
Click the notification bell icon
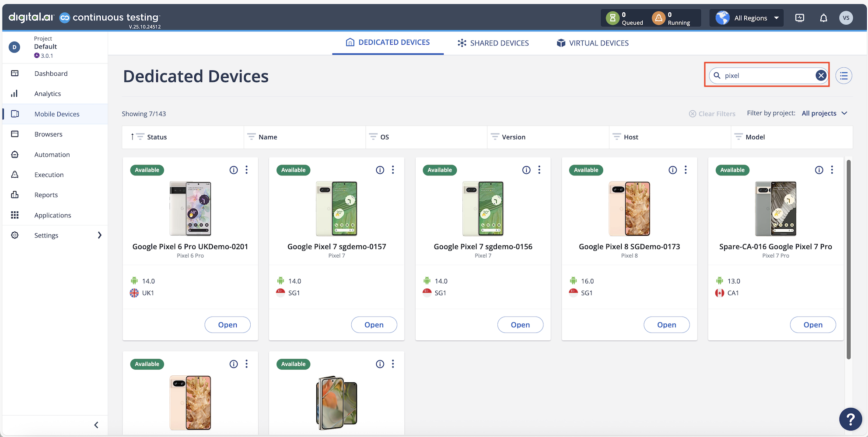pos(823,18)
